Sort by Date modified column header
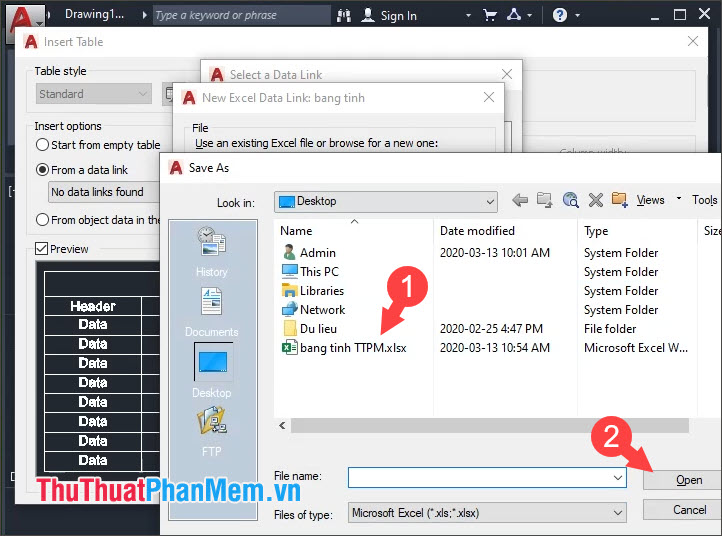The width and height of the screenshot is (722, 536). pos(477,231)
